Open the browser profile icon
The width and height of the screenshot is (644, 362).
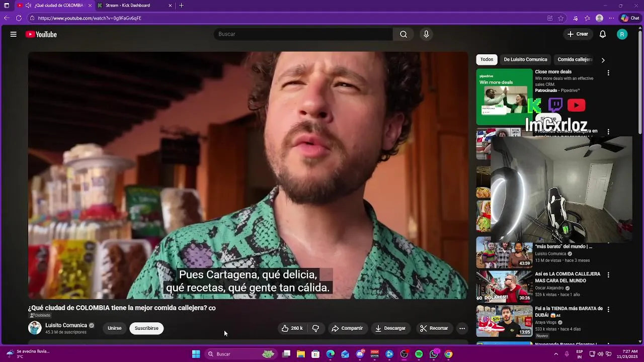(599, 18)
